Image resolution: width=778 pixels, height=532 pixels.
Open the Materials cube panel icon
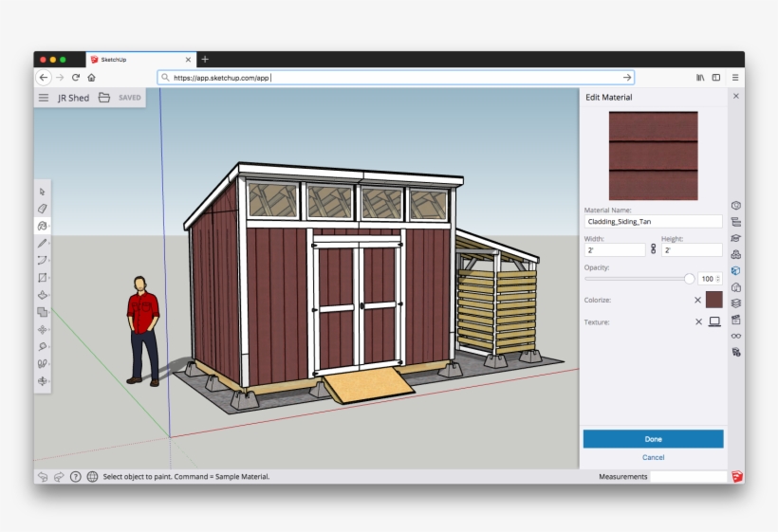[736, 270]
